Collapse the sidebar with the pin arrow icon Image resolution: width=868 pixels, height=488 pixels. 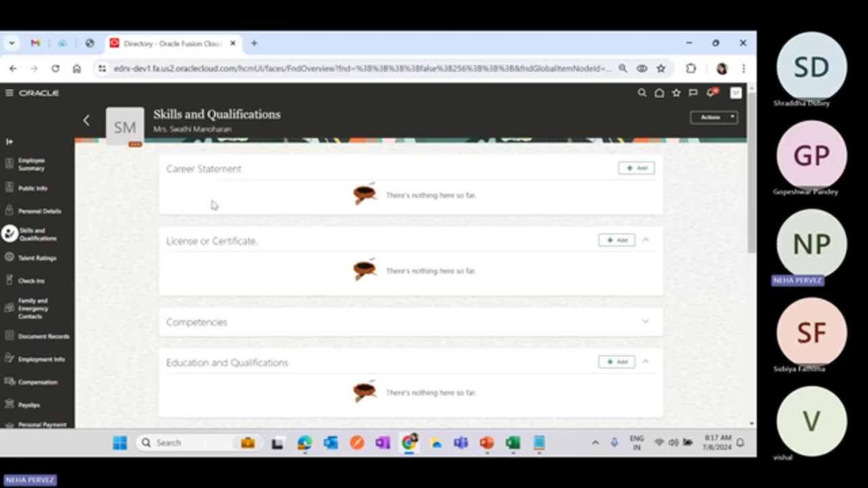click(x=9, y=142)
